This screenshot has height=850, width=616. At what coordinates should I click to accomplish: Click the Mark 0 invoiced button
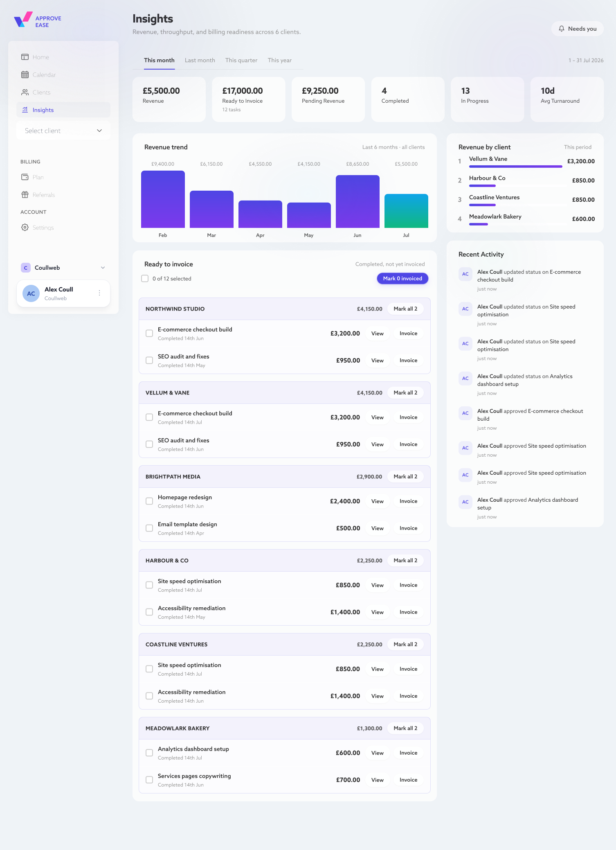click(402, 278)
